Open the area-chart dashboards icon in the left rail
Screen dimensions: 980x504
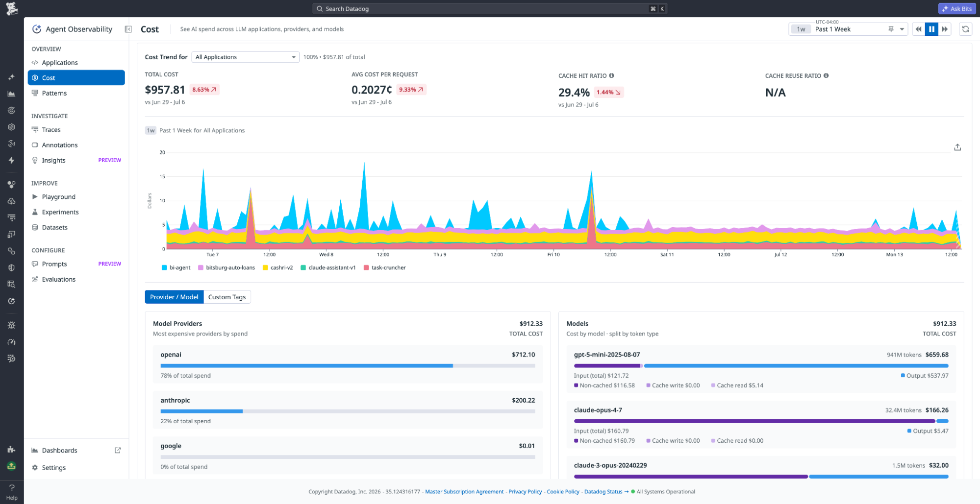point(12,94)
